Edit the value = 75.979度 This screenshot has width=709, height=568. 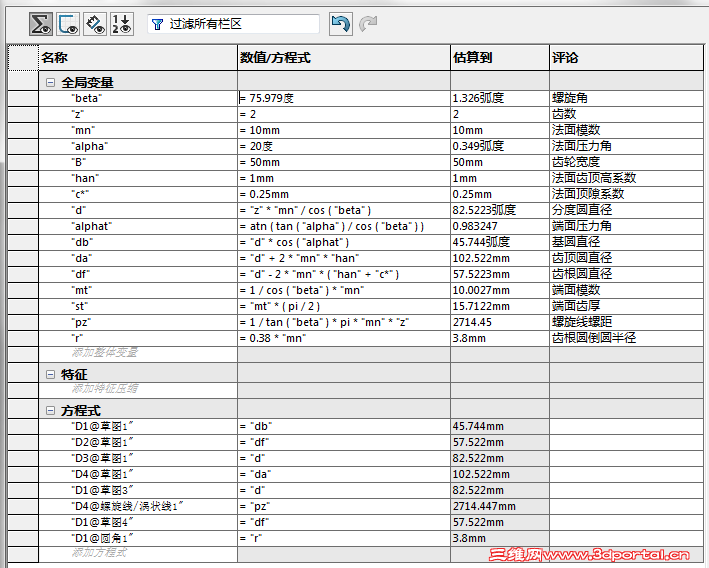[344, 98]
